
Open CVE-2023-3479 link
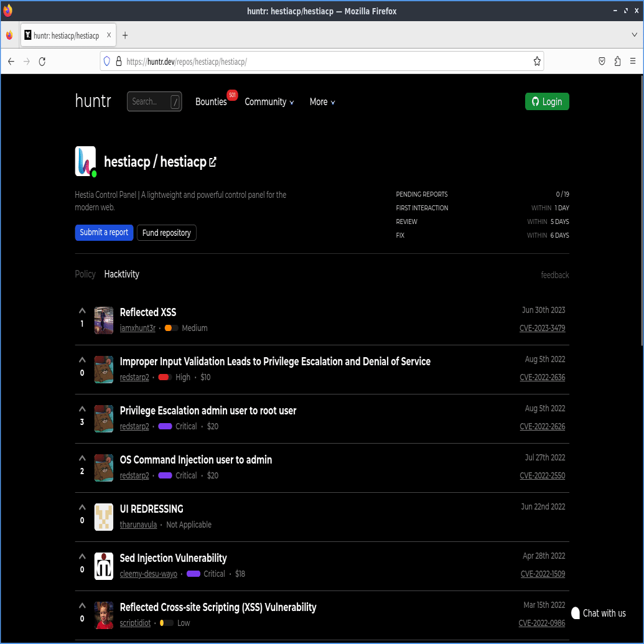[542, 328]
